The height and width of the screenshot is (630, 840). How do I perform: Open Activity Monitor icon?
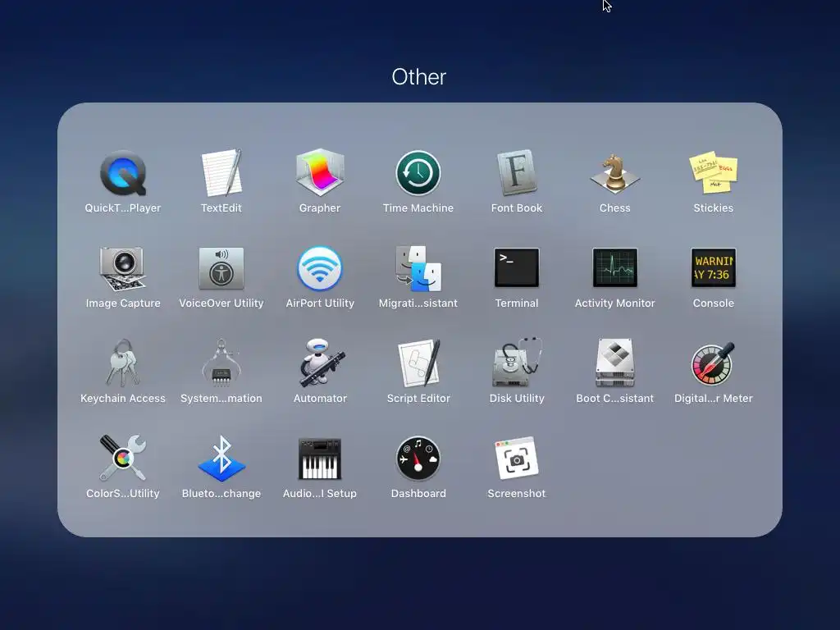click(x=615, y=267)
